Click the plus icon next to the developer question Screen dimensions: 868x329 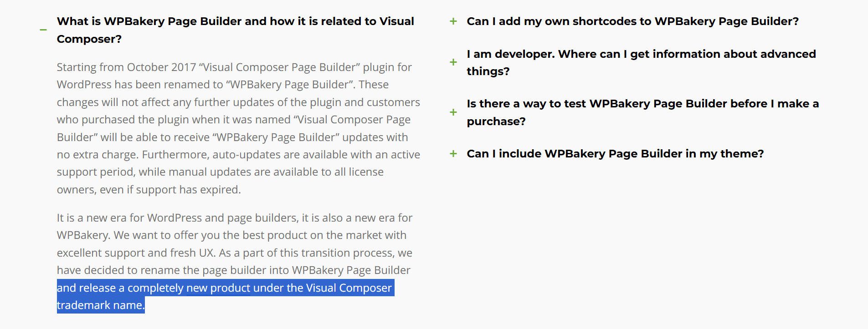click(x=453, y=63)
